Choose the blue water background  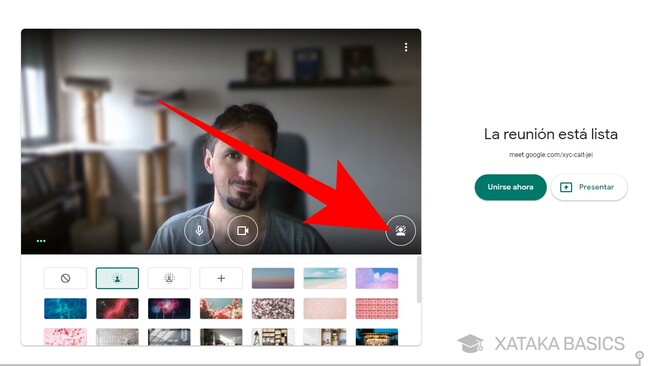(x=65, y=308)
